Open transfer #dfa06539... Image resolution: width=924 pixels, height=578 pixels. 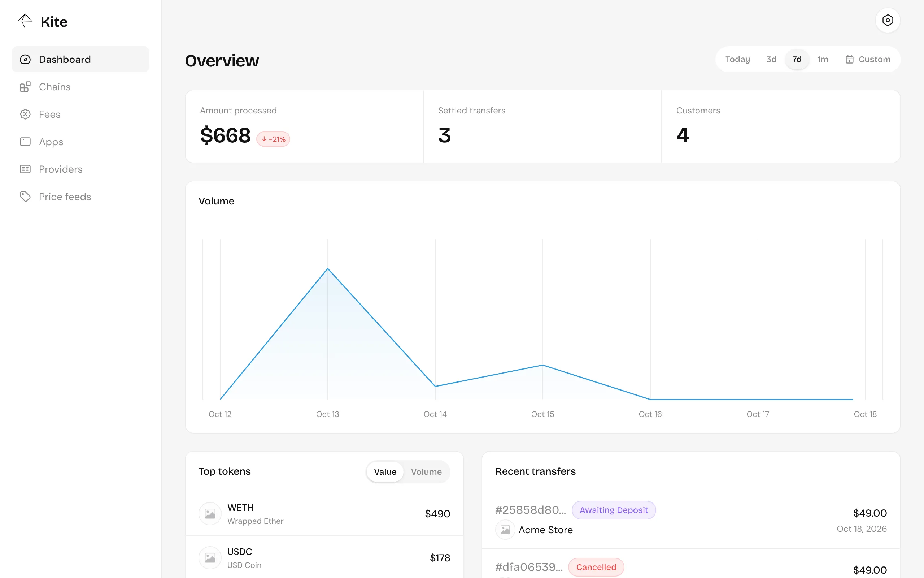point(529,567)
